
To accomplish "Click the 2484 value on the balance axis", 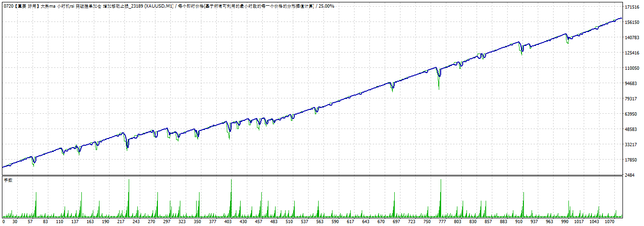I will (x=630, y=175).
